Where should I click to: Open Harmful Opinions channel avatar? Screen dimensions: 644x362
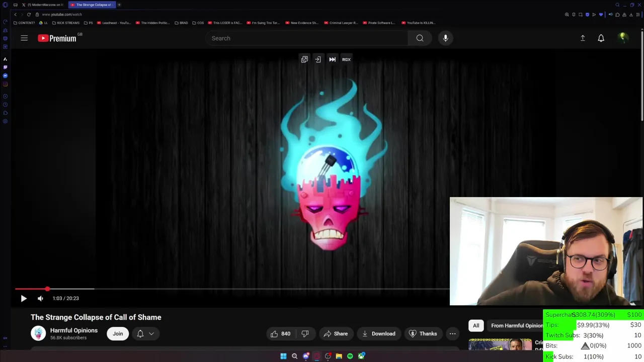point(38,333)
